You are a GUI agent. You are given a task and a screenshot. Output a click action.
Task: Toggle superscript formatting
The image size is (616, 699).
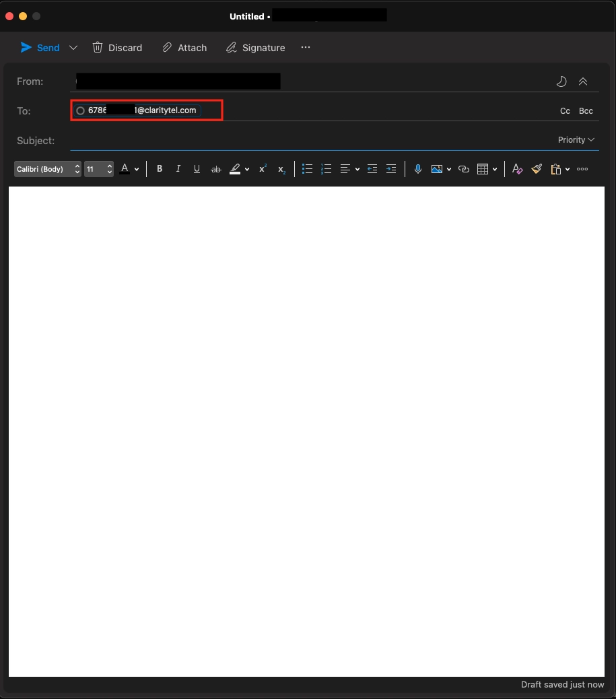(x=263, y=168)
